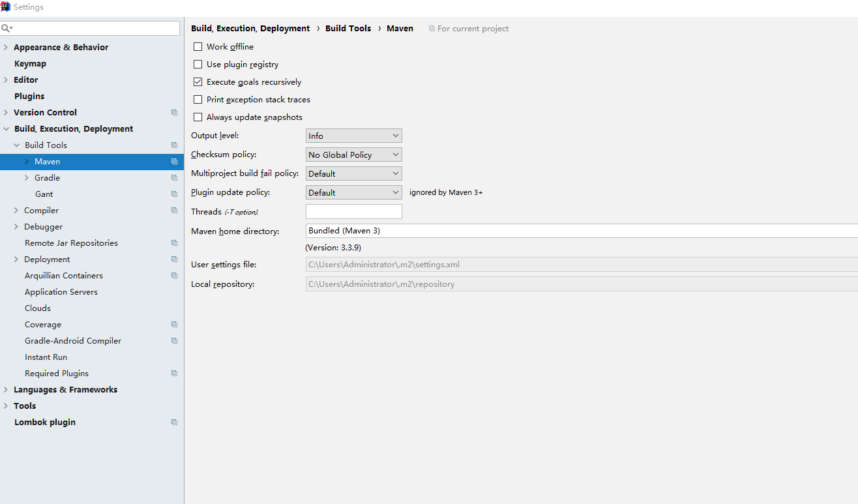
Task: Click the project-scope icon beside Version Control
Action: (174, 113)
